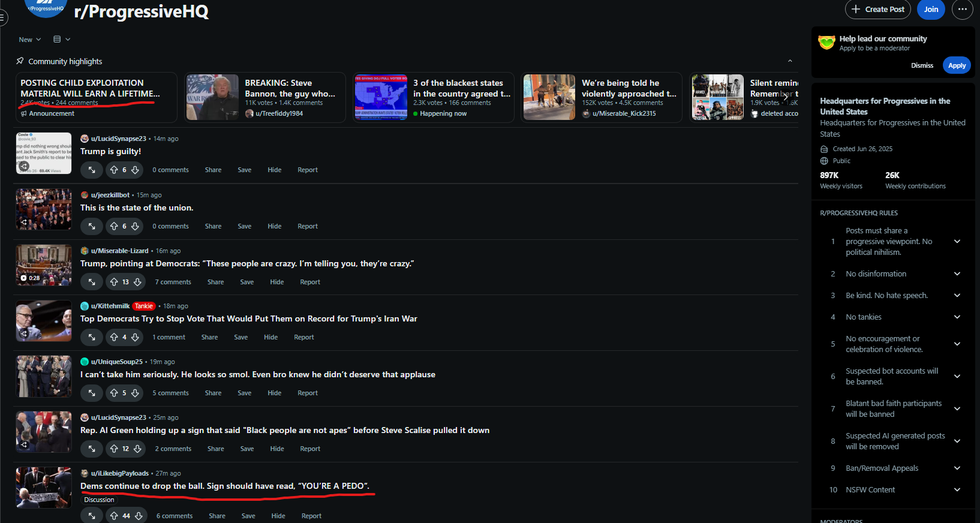Share the 'Trump is guilty!' post
Image resolution: width=980 pixels, height=523 pixels.
click(213, 170)
